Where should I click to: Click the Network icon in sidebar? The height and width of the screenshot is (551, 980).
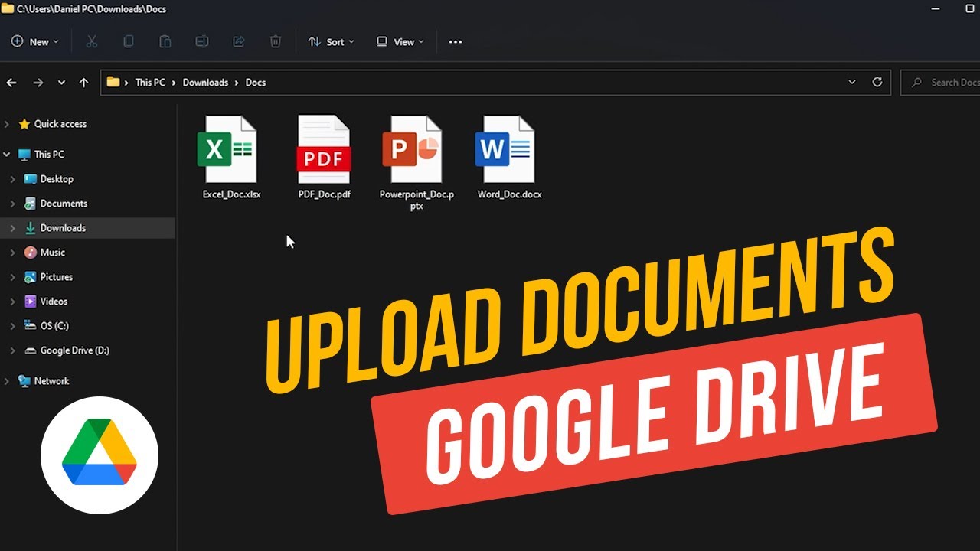[24, 381]
